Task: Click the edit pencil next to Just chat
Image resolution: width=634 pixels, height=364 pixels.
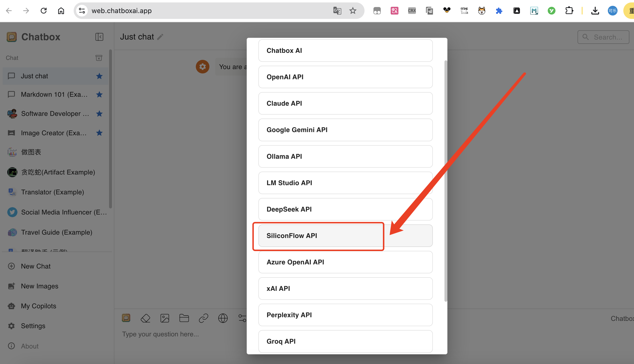Action: [160, 37]
